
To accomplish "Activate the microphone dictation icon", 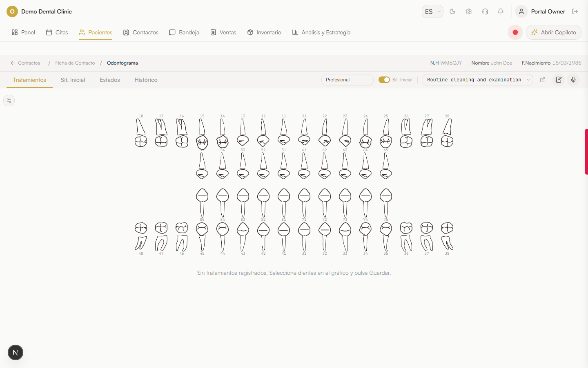I will coord(573,80).
